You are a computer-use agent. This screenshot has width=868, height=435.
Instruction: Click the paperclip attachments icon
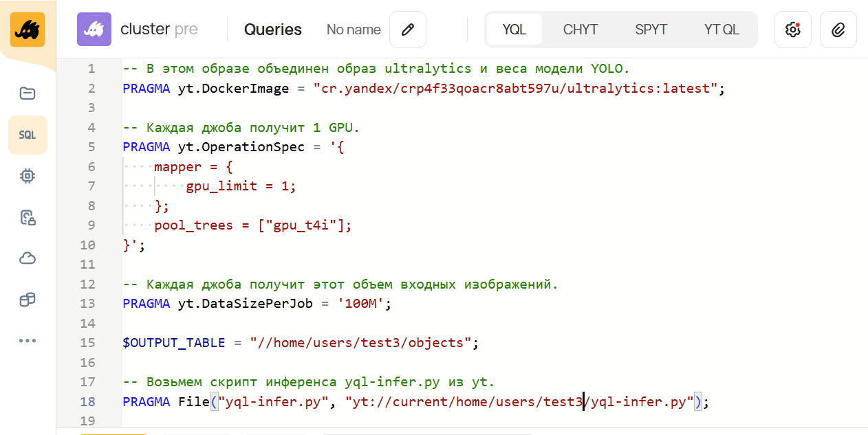[x=838, y=30]
